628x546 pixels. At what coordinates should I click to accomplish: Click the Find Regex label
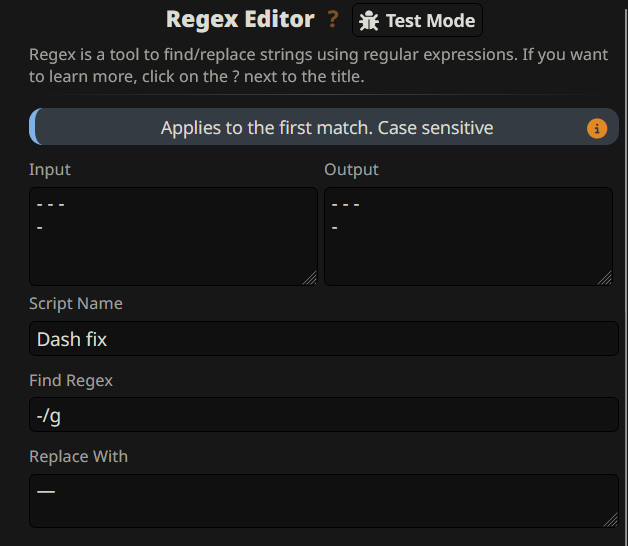pyautogui.click(x=71, y=380)
